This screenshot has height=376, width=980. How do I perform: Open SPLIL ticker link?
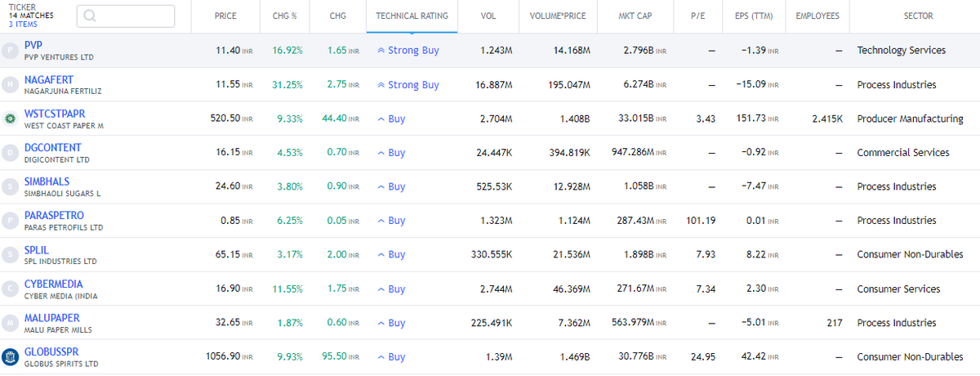[37, 250]
